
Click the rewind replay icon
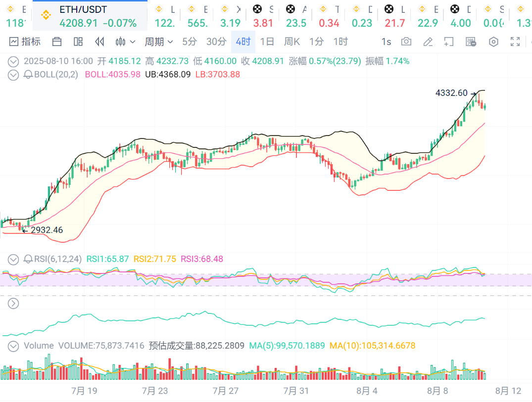tap(99, 42)
